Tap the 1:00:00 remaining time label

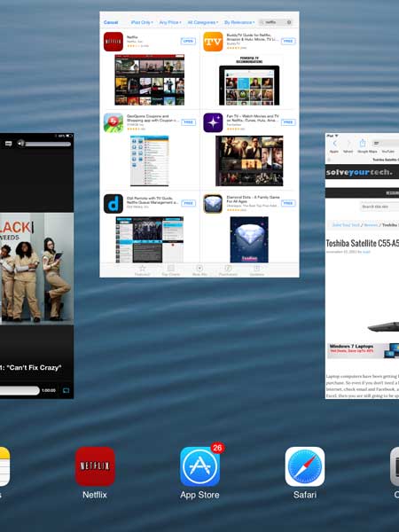(x=49, y=390)
